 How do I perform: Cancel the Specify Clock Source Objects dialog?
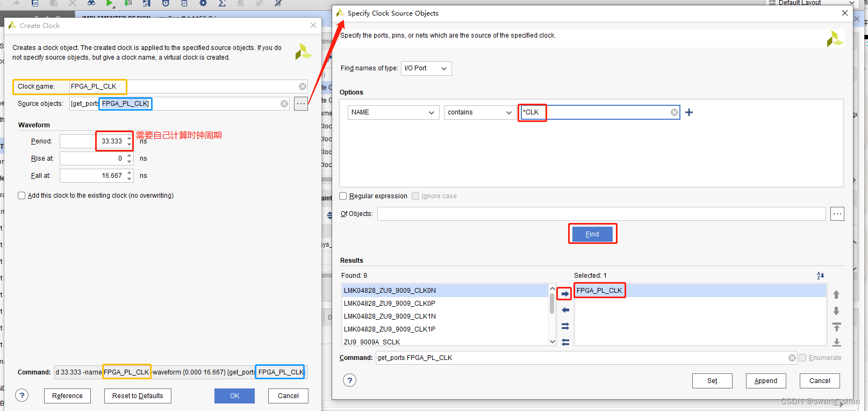point(820,381)
